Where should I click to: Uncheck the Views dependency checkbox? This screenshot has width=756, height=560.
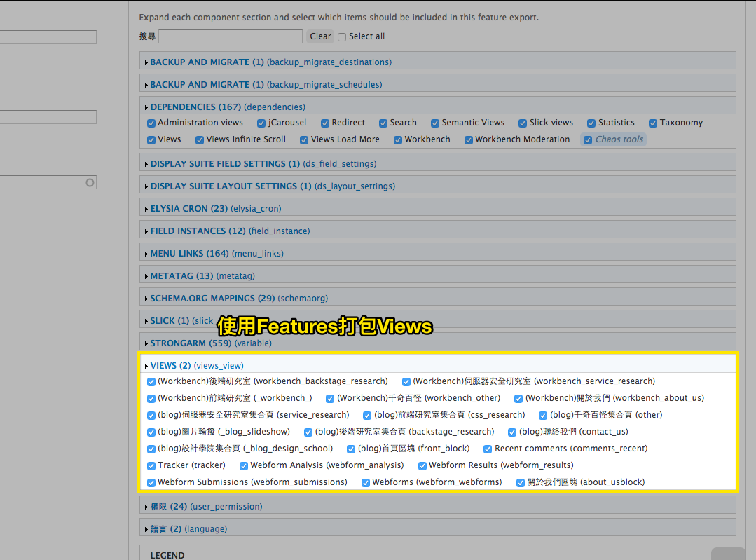(x=151, y=140)
